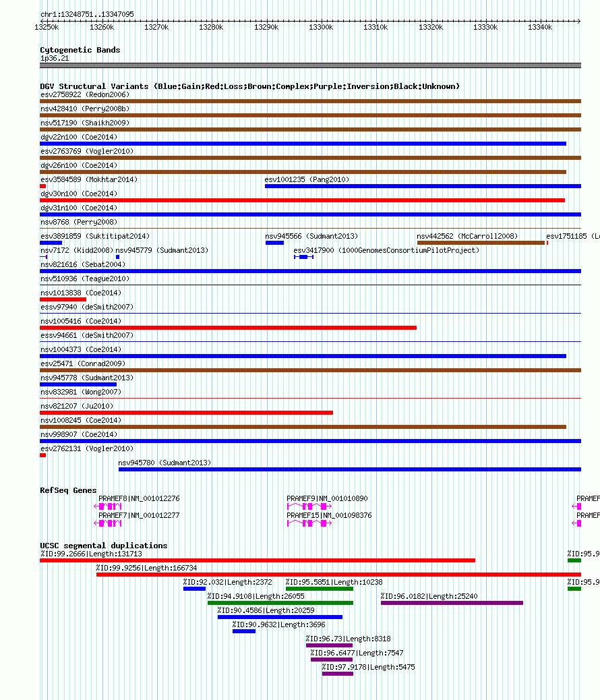Click the 13270k ruler tick label

156,27
